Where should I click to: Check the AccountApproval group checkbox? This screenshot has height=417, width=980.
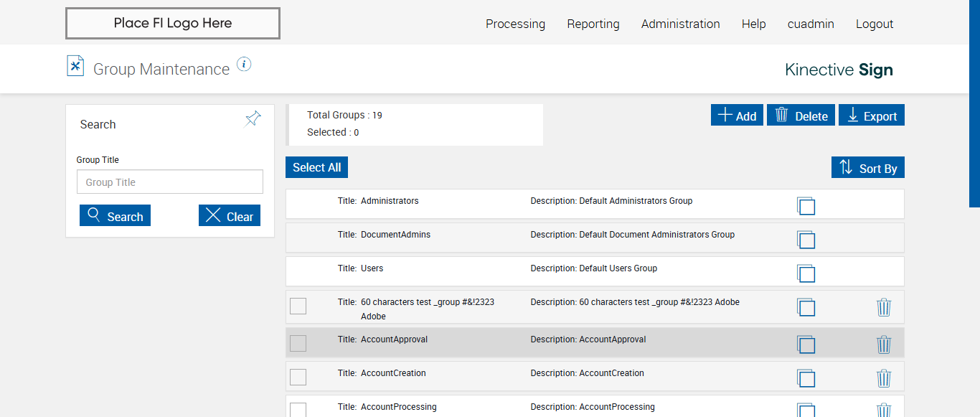point(298,343)
